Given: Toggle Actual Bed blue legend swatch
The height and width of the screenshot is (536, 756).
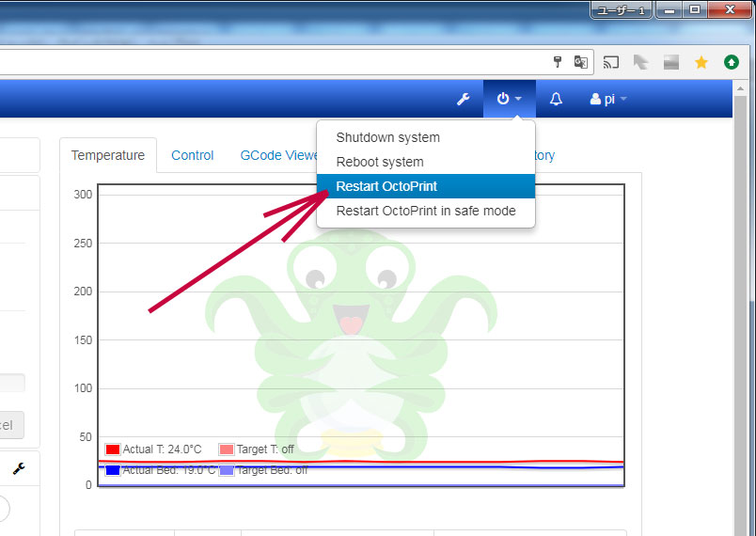Looking at the screenshot, I should pyautogui.click(x=112, y=470).
